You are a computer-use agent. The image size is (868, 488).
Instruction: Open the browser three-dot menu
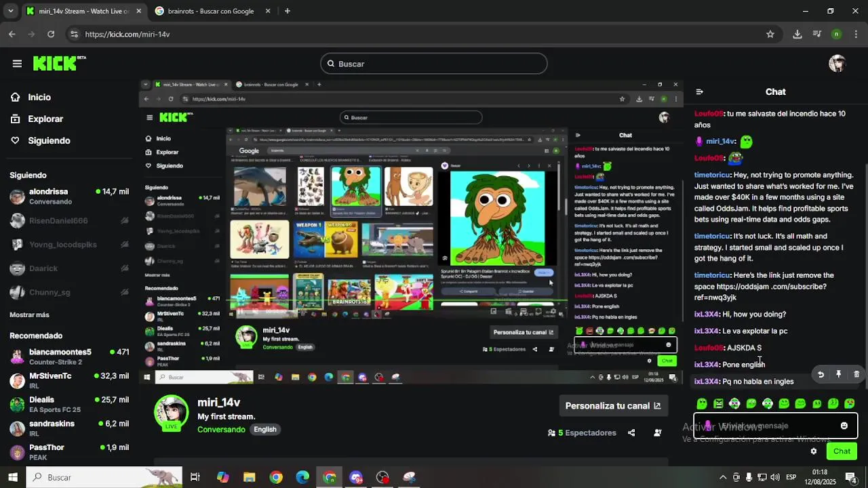pos(856,34)
